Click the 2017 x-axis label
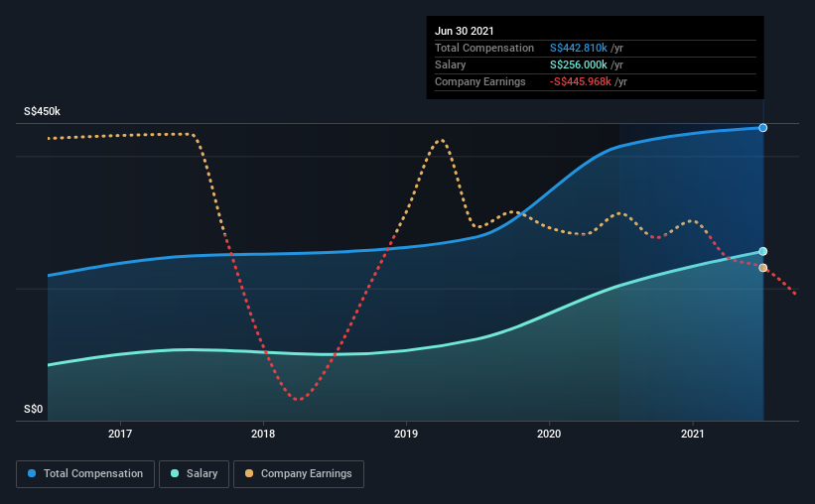The image size is (815, 504). 120,434
